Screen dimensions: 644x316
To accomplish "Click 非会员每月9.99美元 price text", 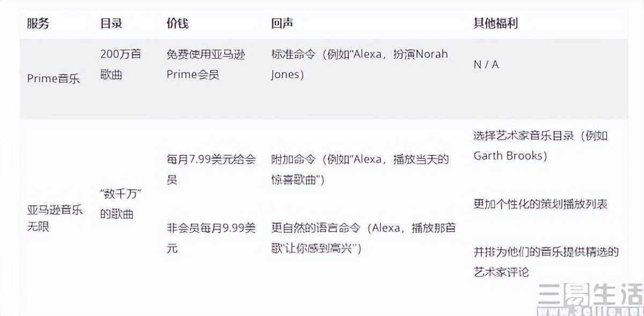I will click(x=211, y=238).
